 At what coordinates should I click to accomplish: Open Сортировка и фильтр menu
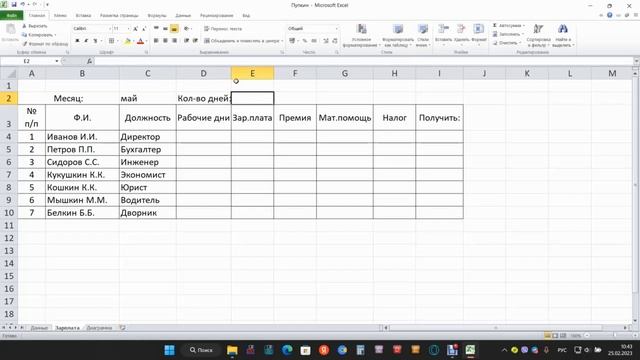[538, 35]
